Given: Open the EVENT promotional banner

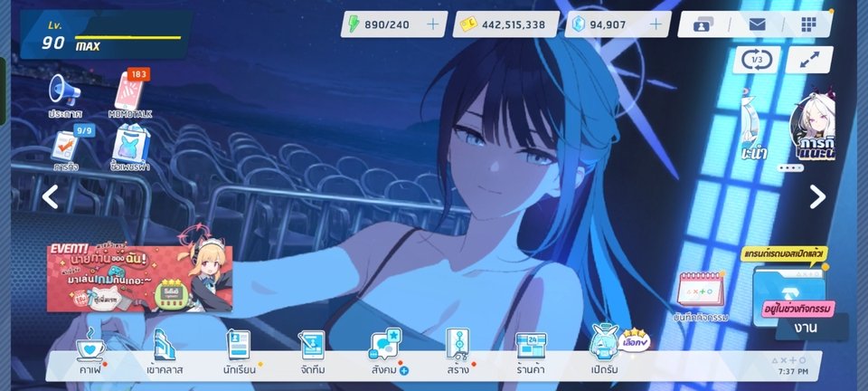Looking at the screenshot, I should [x=139, y=278].
